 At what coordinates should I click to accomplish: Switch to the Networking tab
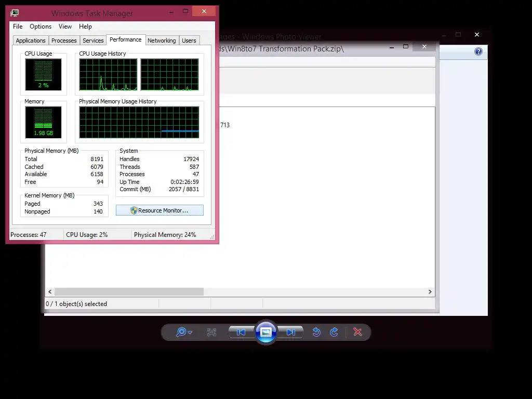[162, 41]
